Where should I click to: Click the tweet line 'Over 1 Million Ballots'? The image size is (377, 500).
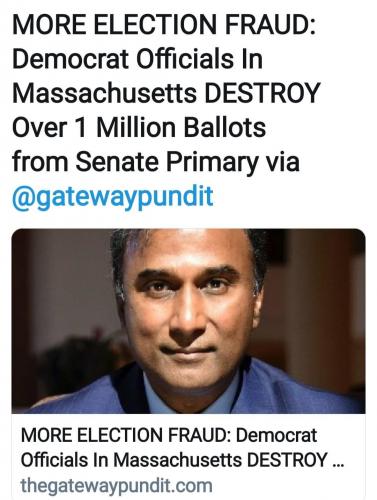[139, 128]
